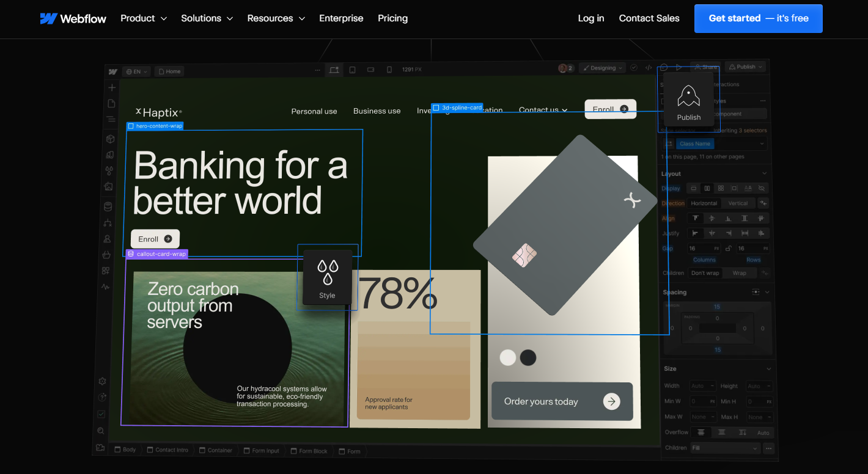Open the EN language dropdown in designer
The width and height of the screenshot is (868, 474).
tap(136, 71)
